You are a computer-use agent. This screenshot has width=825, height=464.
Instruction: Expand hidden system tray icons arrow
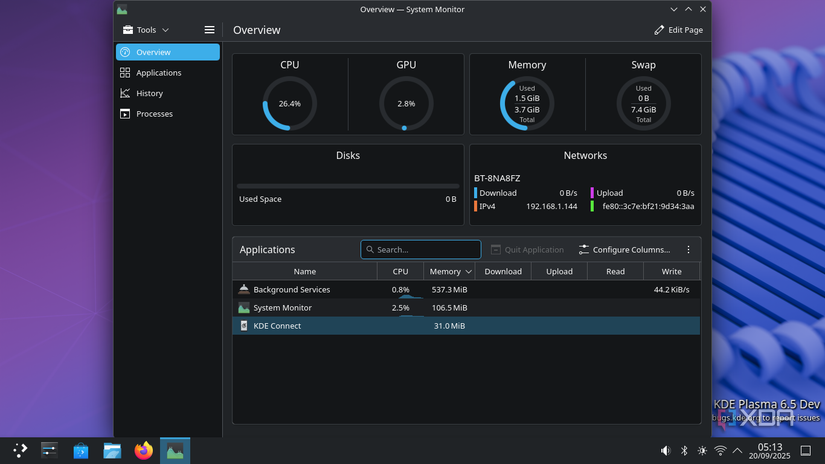(x=738, y=451)
